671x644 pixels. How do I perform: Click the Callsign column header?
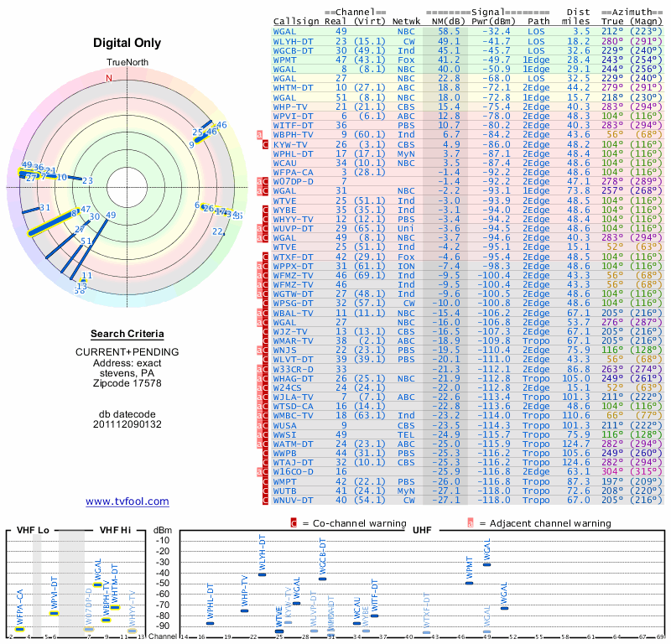[296, 22]
